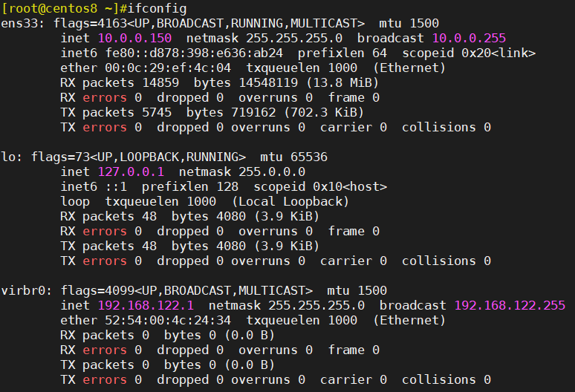Select virbr0 IP address 192.168.122.1

tap(146, 305)
